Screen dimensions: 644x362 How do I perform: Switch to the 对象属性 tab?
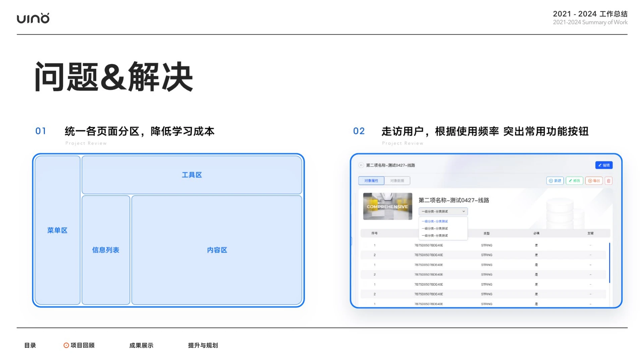tap(371, 181)
